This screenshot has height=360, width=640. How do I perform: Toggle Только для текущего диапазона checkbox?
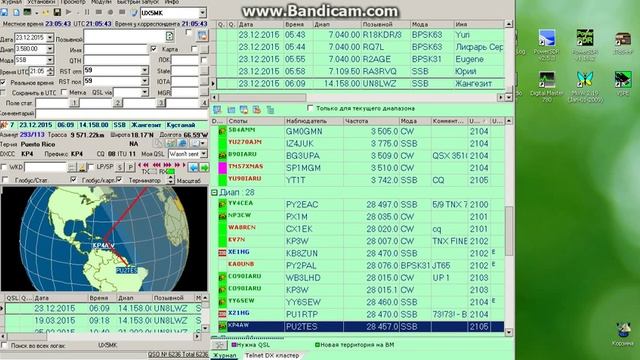tap(310, 108)
